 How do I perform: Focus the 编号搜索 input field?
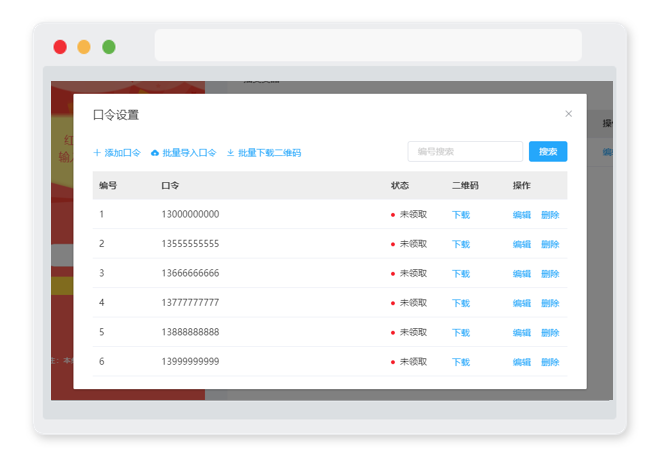pyautogui.click(x=465, y=152)
